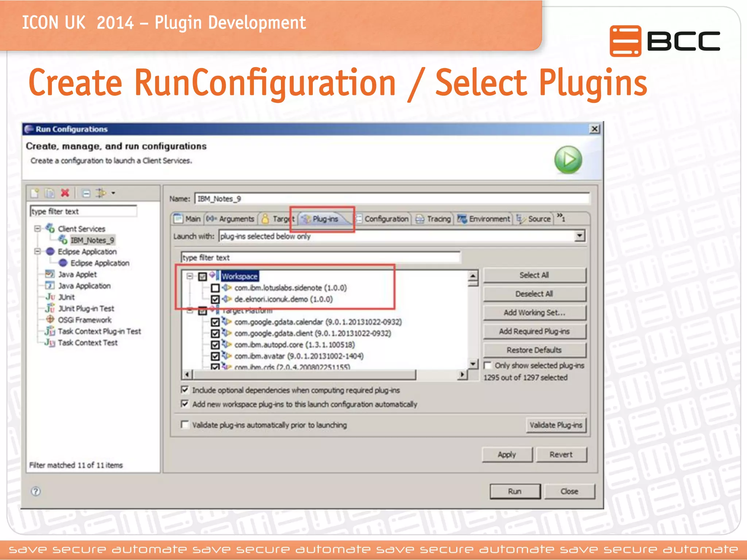Select the child Eclipse Application tree item
The width and height of the screenshot is (747, 560).
[x=100, y=263]
